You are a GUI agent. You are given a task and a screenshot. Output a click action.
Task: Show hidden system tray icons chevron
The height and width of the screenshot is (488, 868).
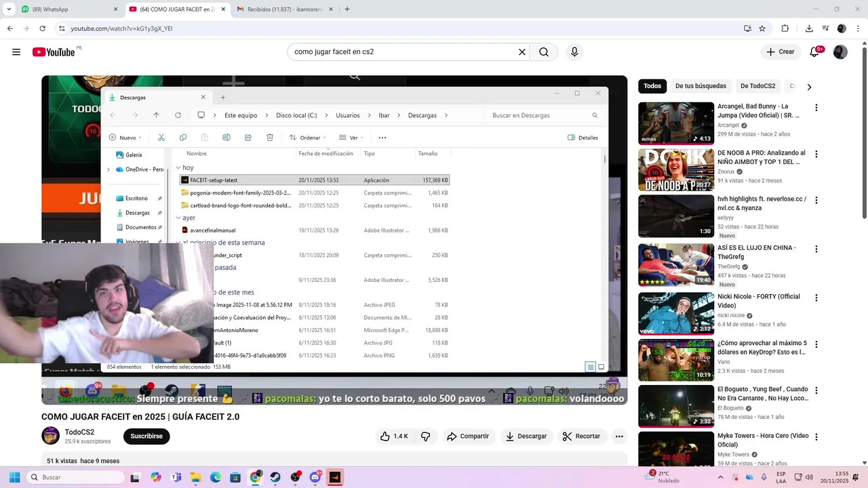click(720, 477)
